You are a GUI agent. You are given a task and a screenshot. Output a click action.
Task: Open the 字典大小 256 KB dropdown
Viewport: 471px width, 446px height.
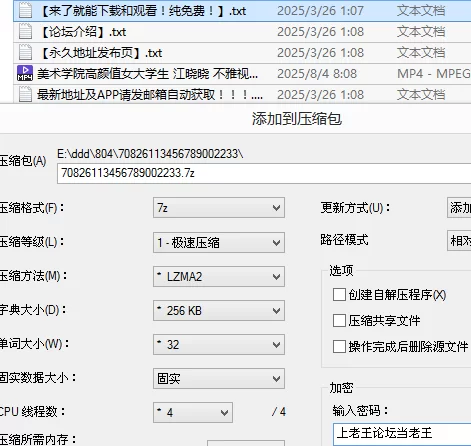click(x=219, y=311)
